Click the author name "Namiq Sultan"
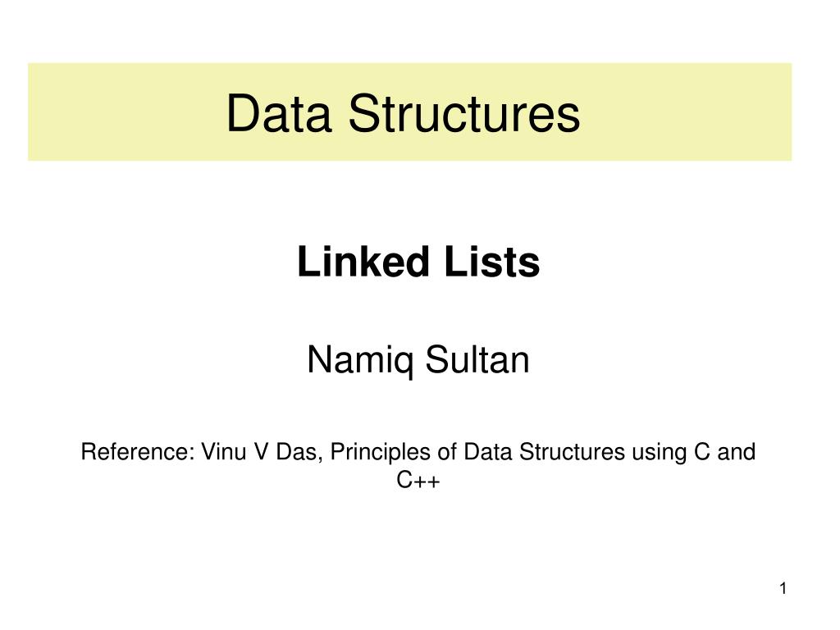Image resolution: width=840 pixels, height=630 pixels. pos(418,361)
